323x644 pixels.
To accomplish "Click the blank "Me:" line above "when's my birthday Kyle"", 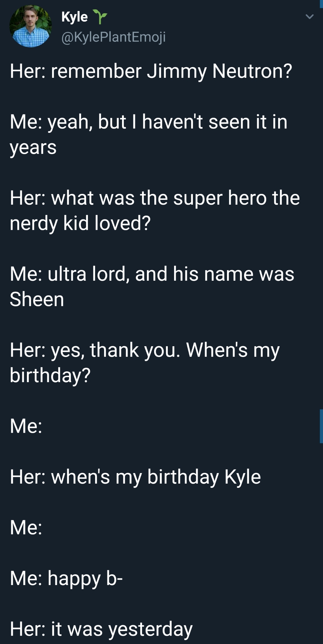I will click(26, 426).
